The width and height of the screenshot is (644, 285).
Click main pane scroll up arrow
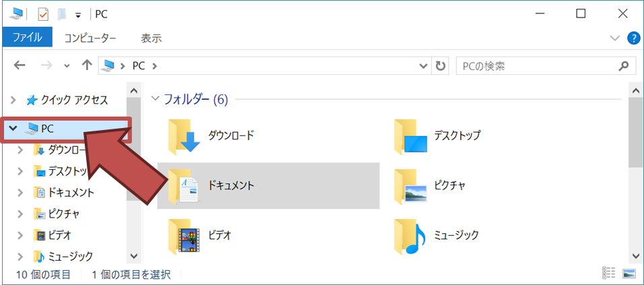click(x=635, y=90)
